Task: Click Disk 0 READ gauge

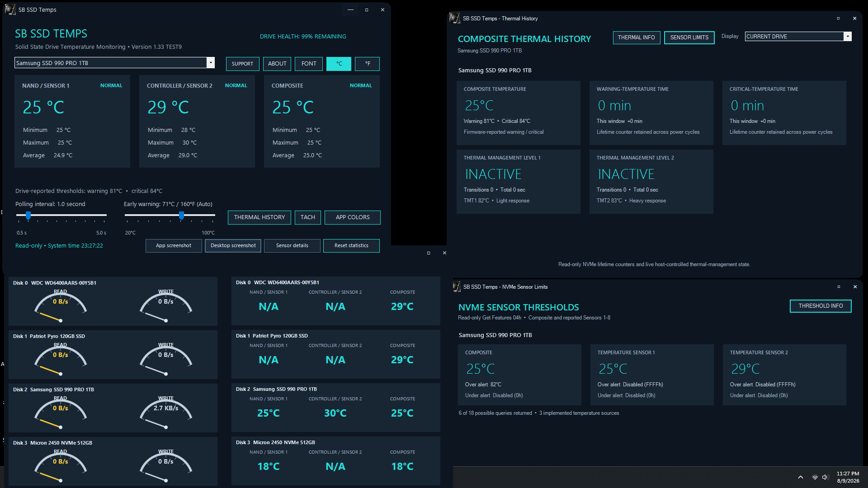Action: [x=61, y=306]
